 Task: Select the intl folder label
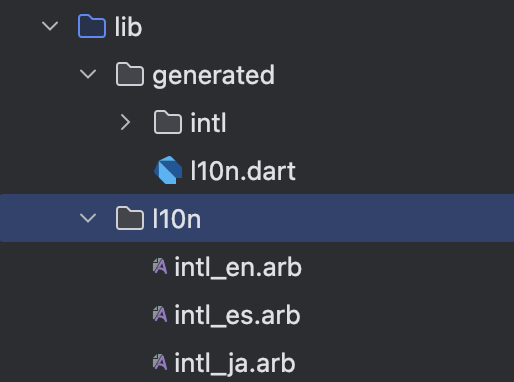[x=208, y=123]
